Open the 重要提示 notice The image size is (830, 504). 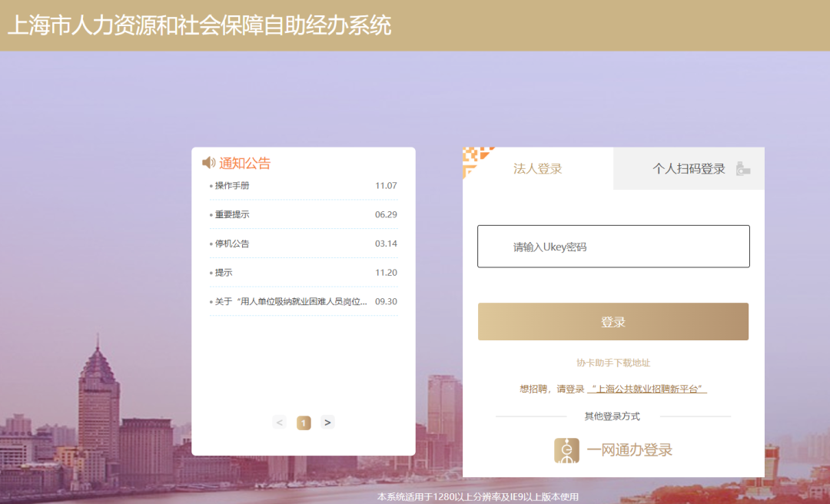click(232, 215)
